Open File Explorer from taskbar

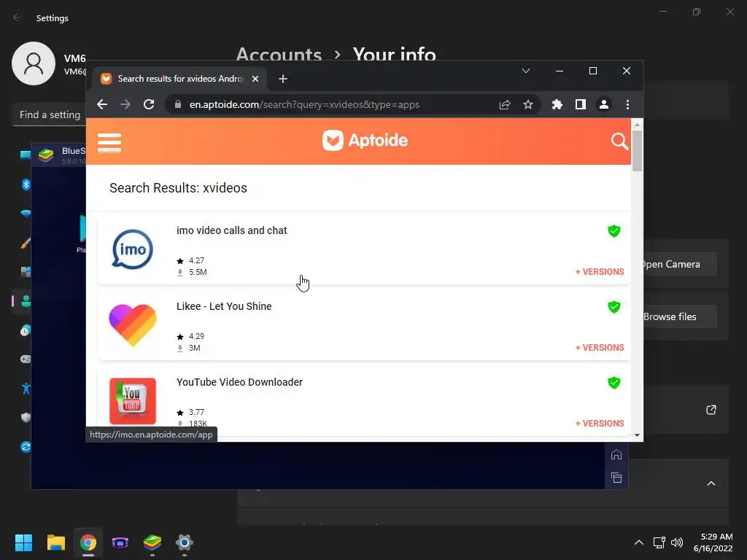[x=55, y=542]
